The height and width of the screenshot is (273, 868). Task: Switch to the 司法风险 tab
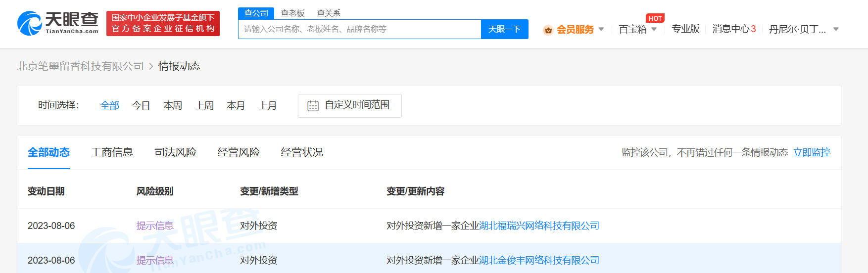click(175, 152)
